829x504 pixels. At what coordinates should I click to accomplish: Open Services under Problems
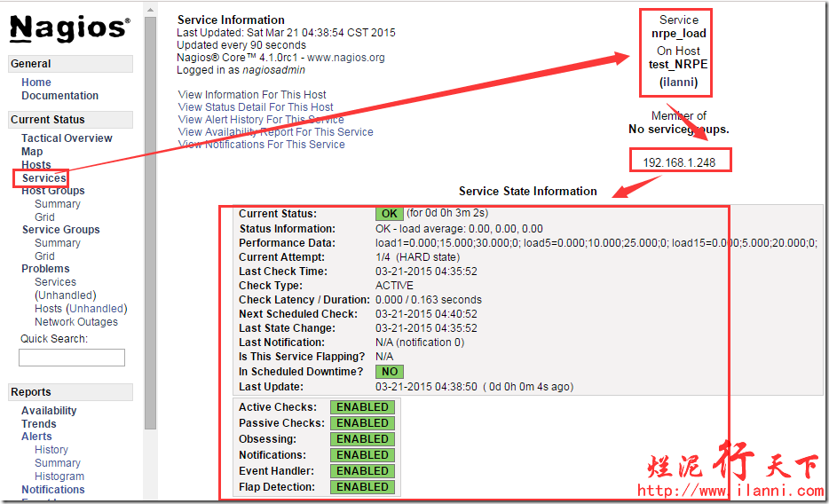55,282
